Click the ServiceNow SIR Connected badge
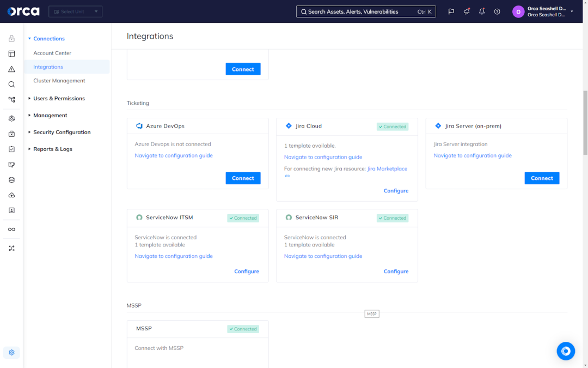 392,218
